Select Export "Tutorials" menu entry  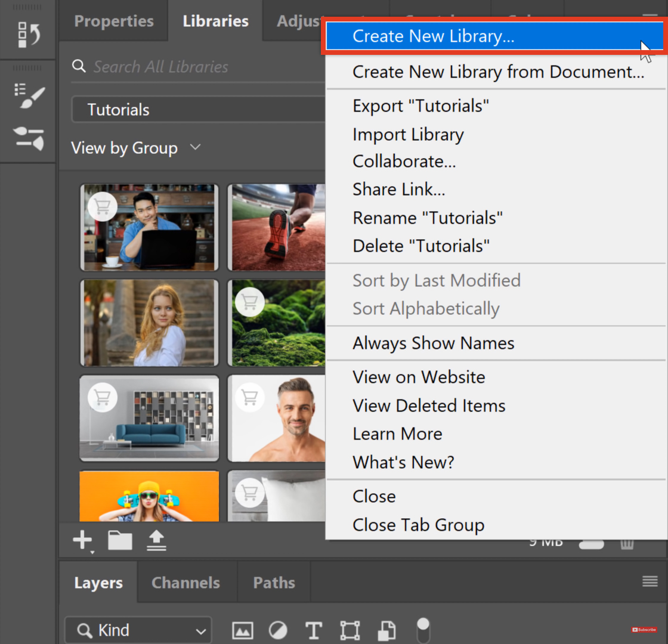(497, 106)
